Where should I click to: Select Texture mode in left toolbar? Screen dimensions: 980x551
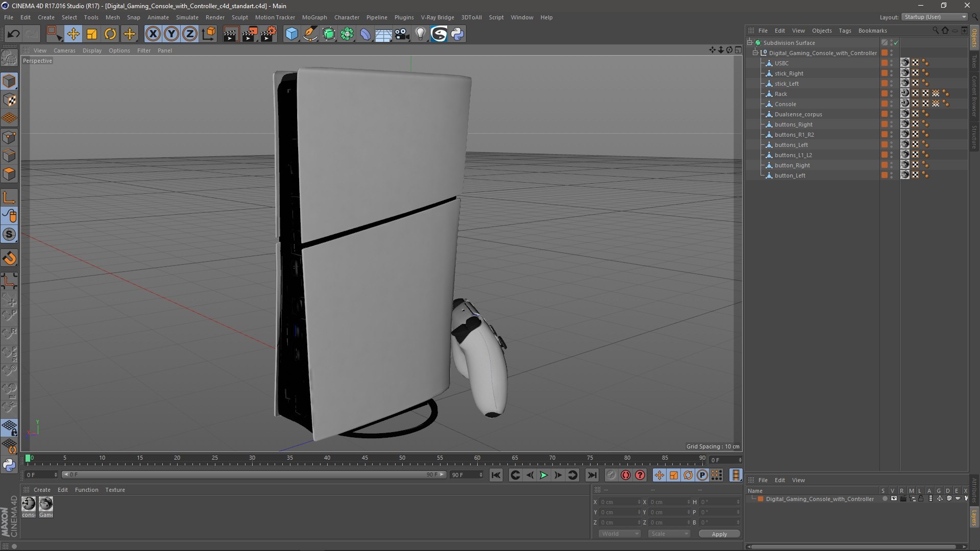9,100
